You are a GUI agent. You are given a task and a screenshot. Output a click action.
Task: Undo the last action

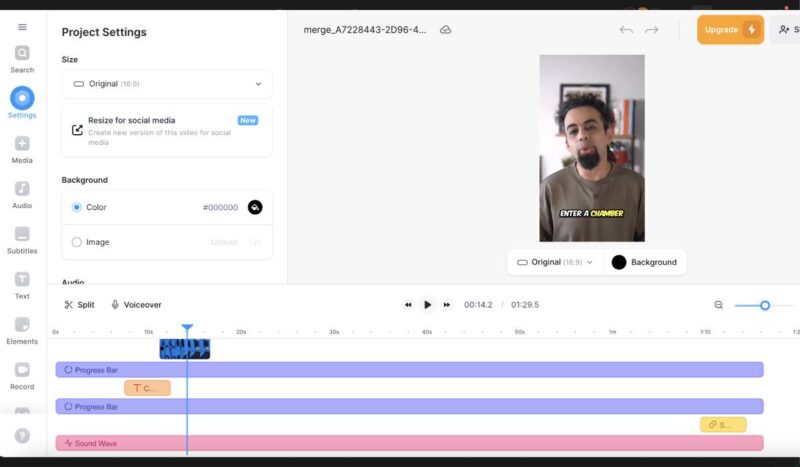pos(626,30)
